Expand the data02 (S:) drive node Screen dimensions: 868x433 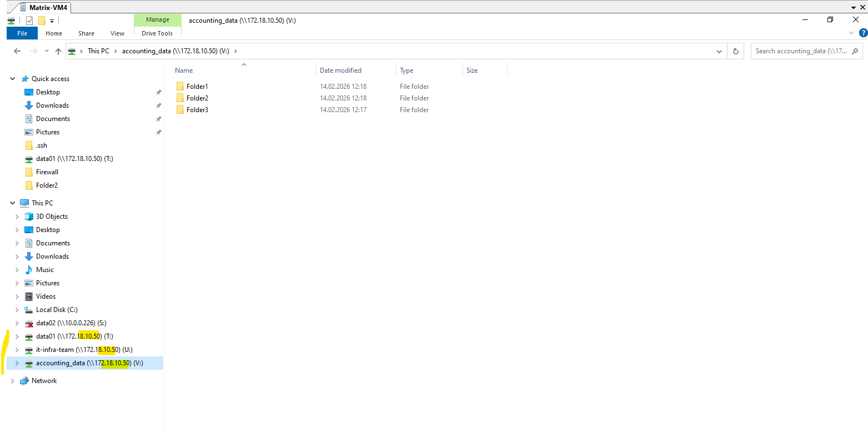coord(17,323)
